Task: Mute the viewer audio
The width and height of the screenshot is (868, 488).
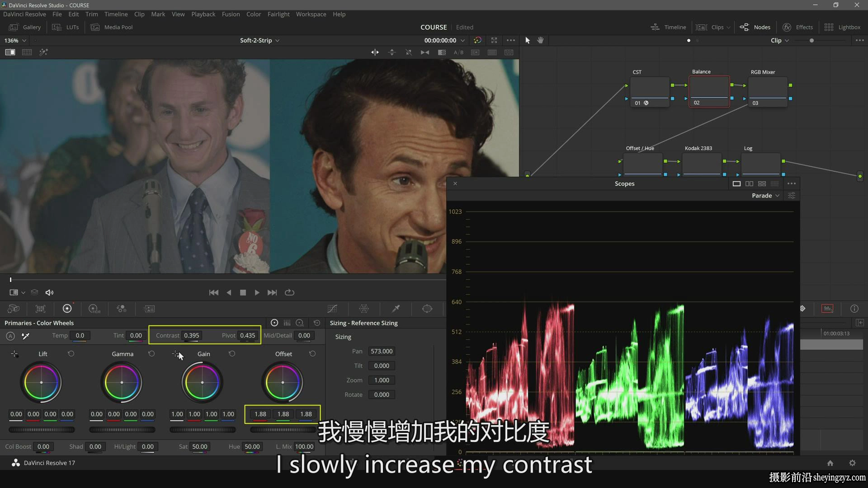Action: click(x=49, y=292)
